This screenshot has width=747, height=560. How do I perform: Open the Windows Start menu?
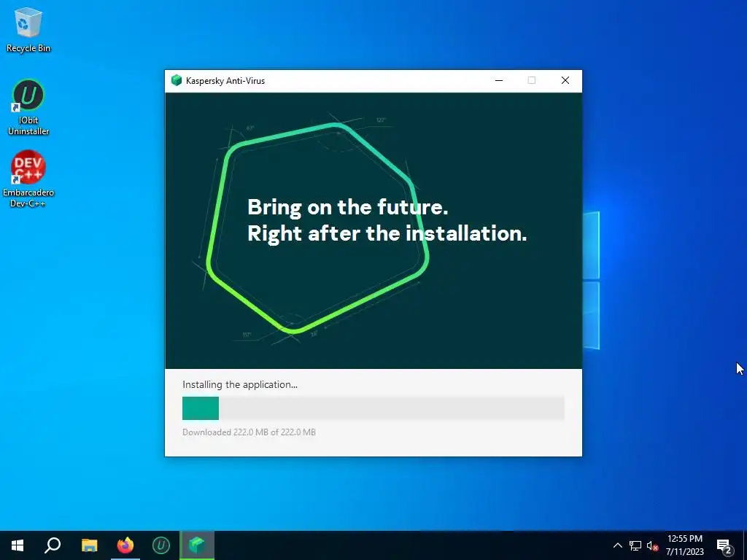point(18,545)
